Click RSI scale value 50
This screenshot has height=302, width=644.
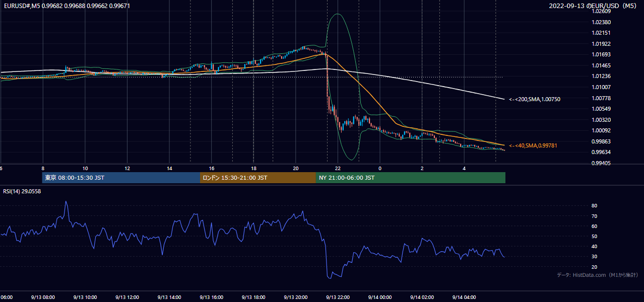tap(595, 236)
